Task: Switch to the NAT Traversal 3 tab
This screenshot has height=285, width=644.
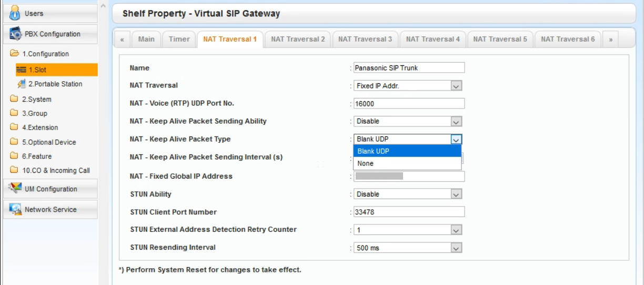Action: point(365,39)
